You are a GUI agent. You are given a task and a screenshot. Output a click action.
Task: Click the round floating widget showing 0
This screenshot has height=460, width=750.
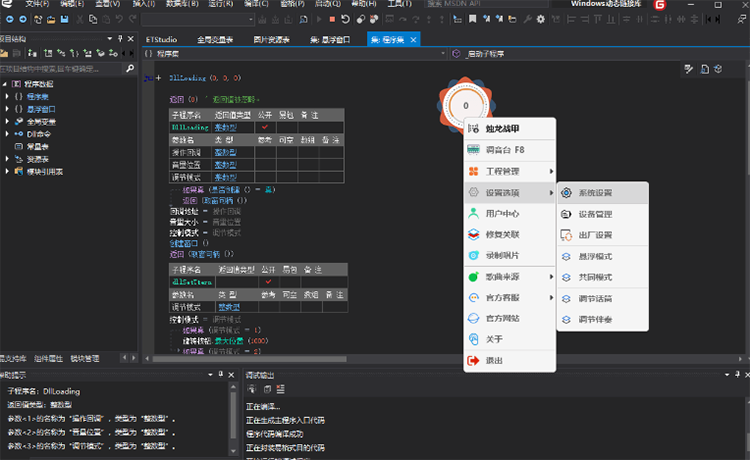click(x=465, y=105)
